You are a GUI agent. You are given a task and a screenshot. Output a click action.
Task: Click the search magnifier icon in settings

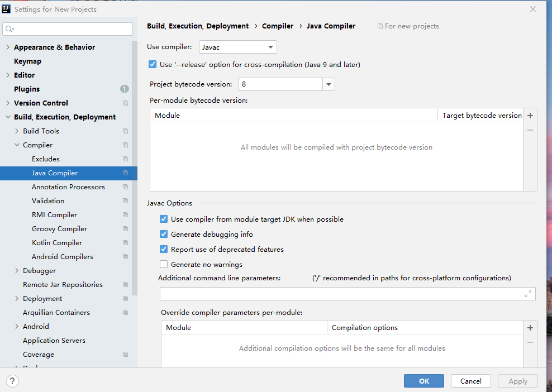pos(9,29)
